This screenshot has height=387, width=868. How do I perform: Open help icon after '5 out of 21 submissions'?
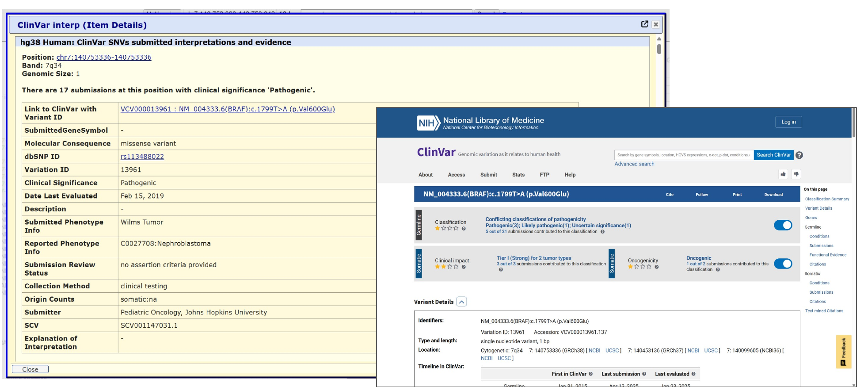point(602,232)
